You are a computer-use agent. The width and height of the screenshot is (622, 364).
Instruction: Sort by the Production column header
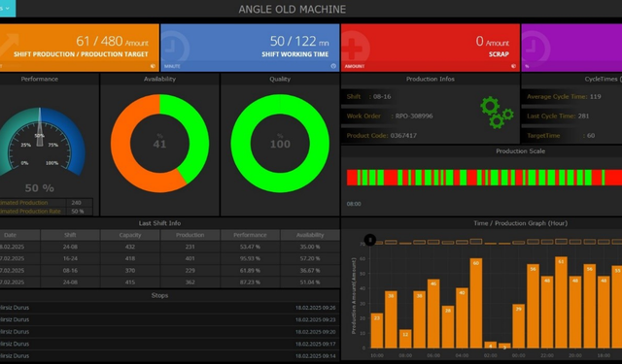[190, 235]
